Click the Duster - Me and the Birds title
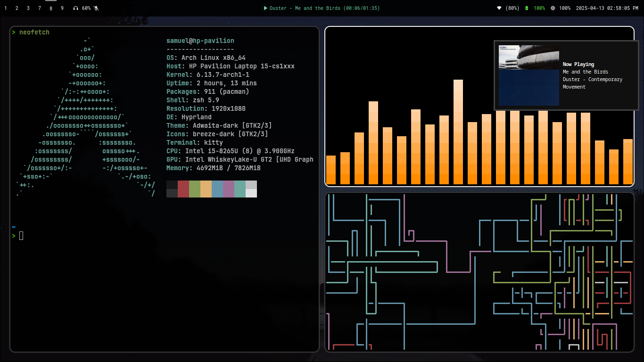This screenshot has height=362, width=644. pos(305,8)
